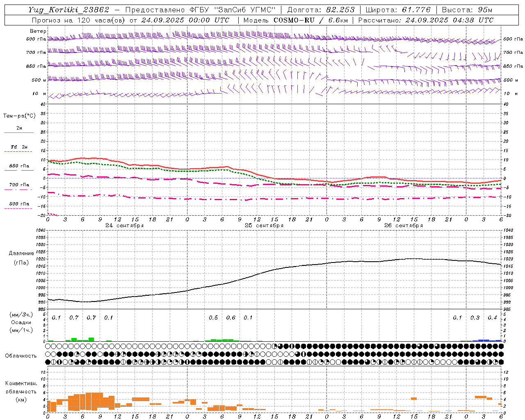Image resolution: width=525 pixels, height=420 pixels.
Task: Click the 0.5 precipitation value
Action: click(x=213, y=318)
